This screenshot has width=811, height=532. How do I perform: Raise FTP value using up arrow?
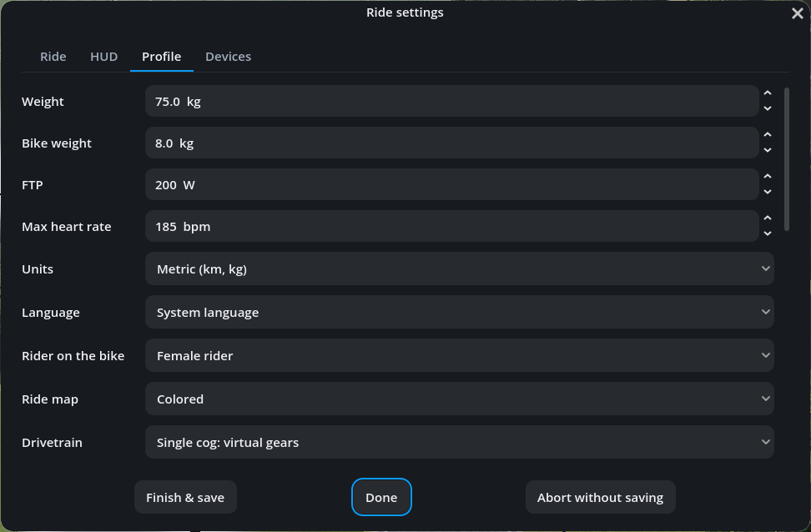click(768, 176)
